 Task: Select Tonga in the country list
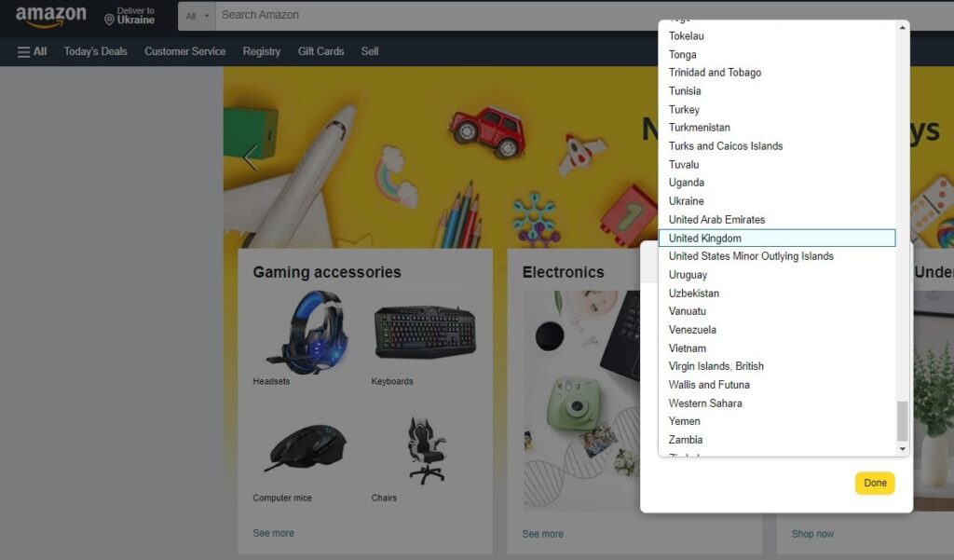click(x=682, y=54)
